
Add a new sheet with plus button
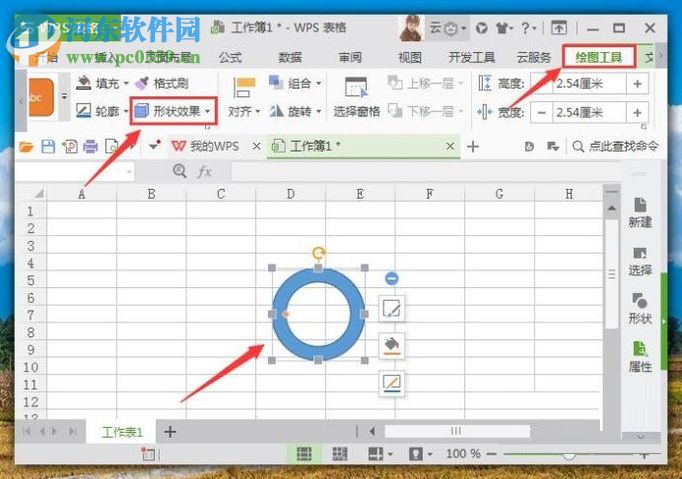tap(170, 432)
